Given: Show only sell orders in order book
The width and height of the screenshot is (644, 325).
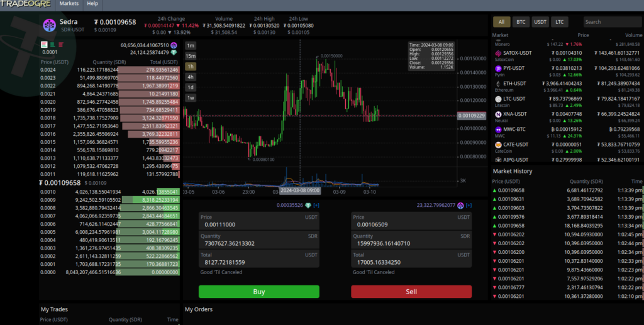Looking at the screenshot, I should [x=61, y=44].
